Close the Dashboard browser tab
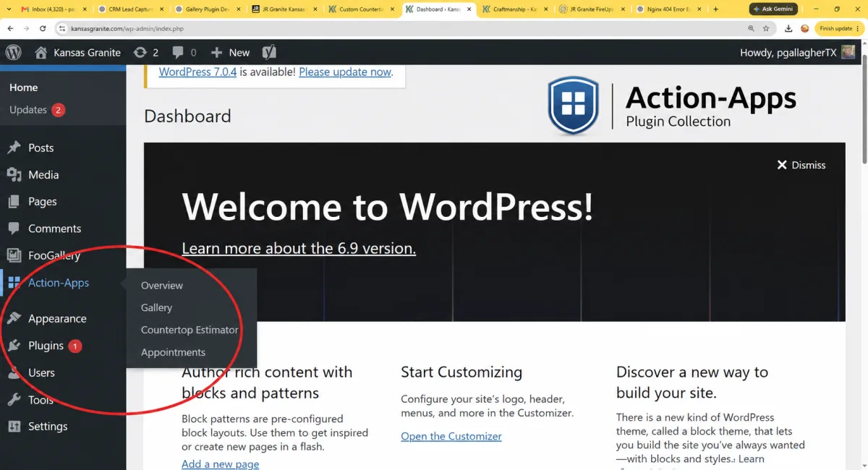The width and height of the screenshot is (868, 470). tap(470, 9)
